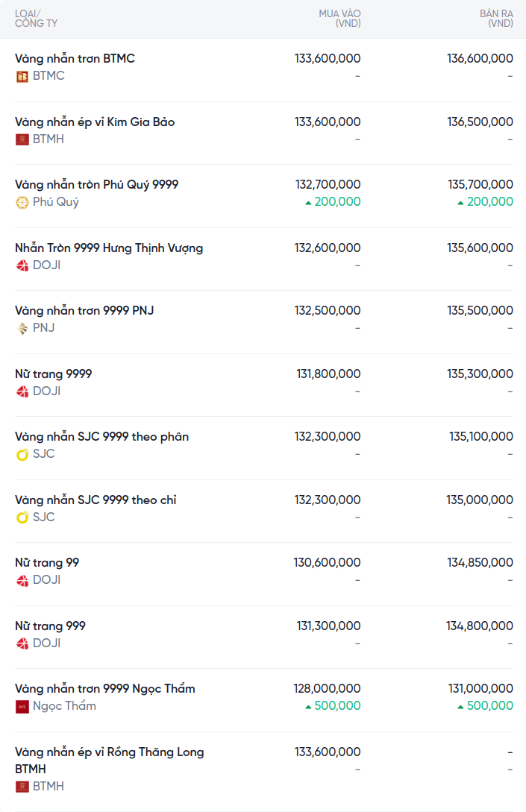
Task: Open Nữ trang 999 product name
Action: click(x=50, y=626)
